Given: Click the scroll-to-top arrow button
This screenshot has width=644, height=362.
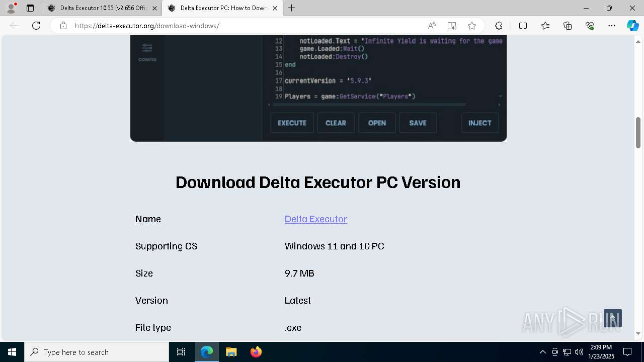Looking at the screenshot, I should coord(613,318).
